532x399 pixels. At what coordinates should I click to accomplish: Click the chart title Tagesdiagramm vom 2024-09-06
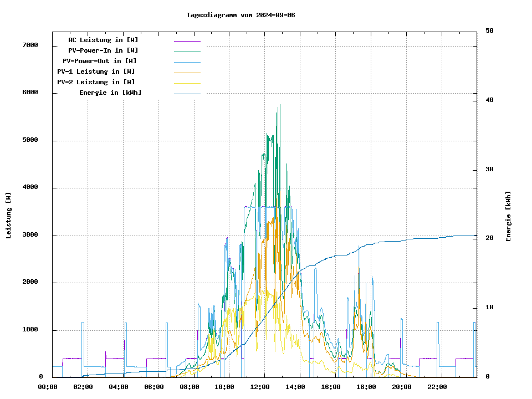(241, 15)
